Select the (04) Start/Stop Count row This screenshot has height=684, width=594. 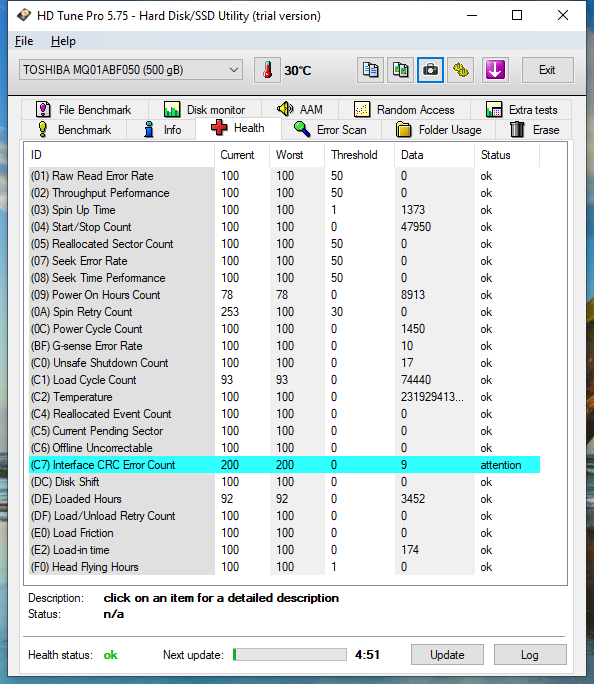(284, 227)
